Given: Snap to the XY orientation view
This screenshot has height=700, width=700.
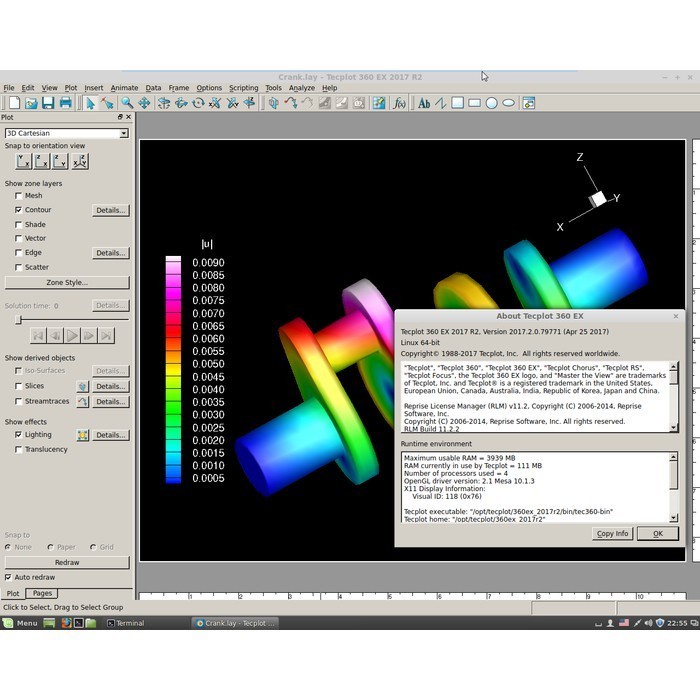Looking at the screenshot, I should click(24, 161).
